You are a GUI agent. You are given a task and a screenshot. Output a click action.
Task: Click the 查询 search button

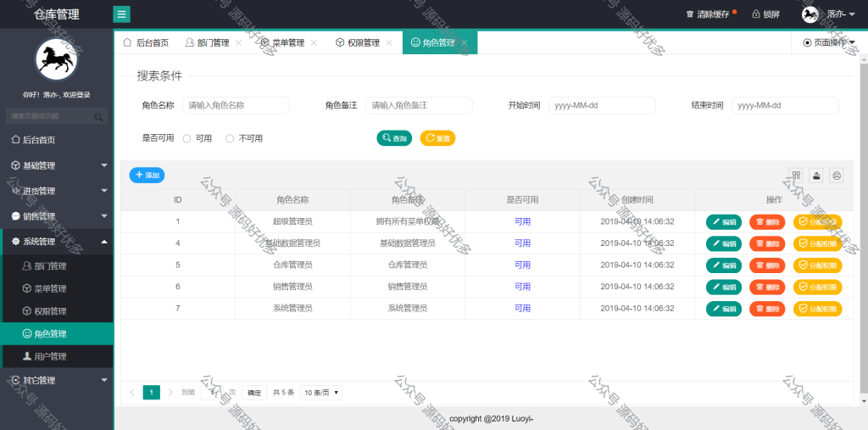395,138
